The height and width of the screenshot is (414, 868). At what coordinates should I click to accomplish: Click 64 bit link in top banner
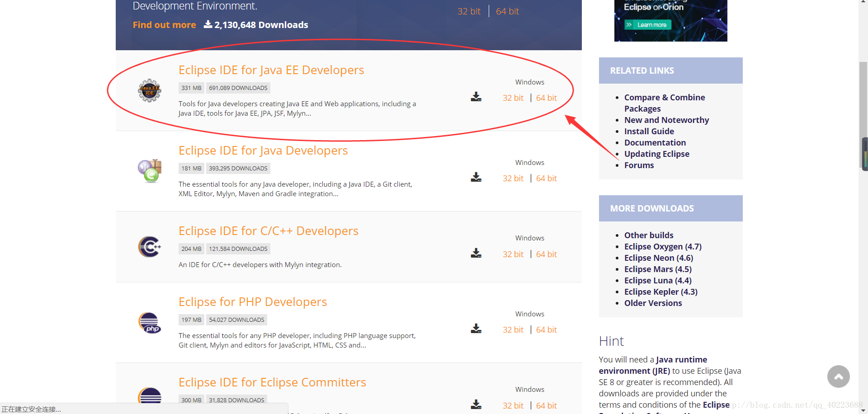pos(507,11)
